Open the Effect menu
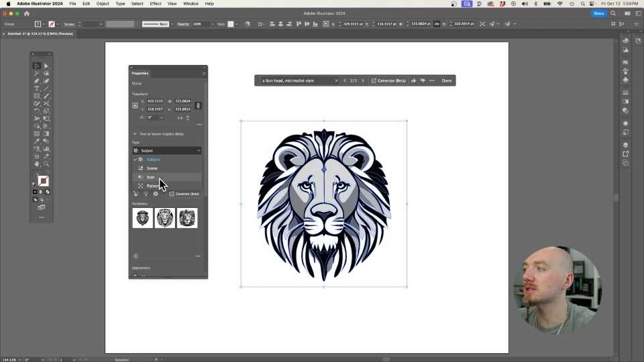The image size is (644, 362). (155, 4)
